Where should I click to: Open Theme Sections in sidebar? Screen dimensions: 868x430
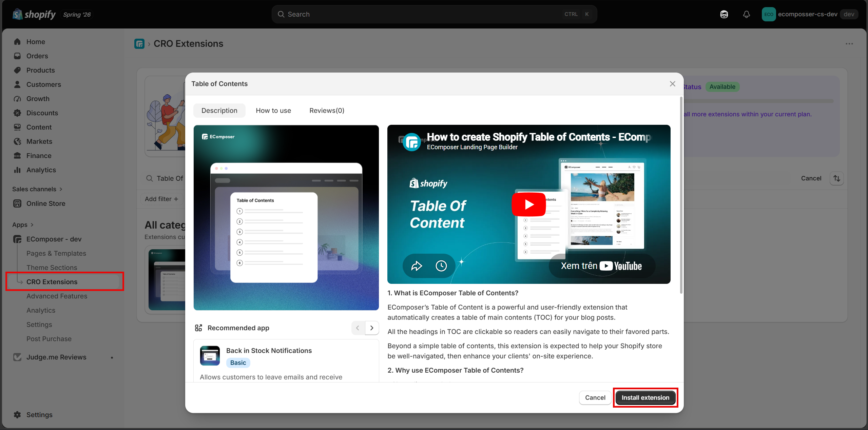[52, 268]
